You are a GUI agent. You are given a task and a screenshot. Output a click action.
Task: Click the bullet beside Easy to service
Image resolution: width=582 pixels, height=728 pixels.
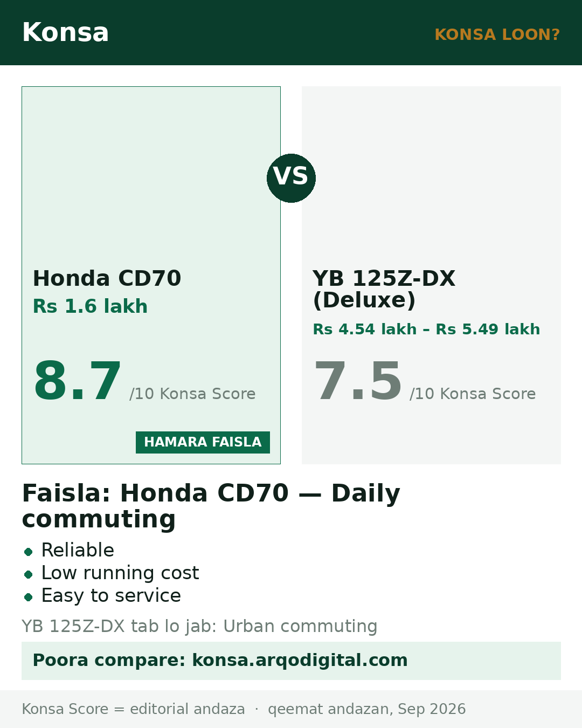(x=29, y=596)
